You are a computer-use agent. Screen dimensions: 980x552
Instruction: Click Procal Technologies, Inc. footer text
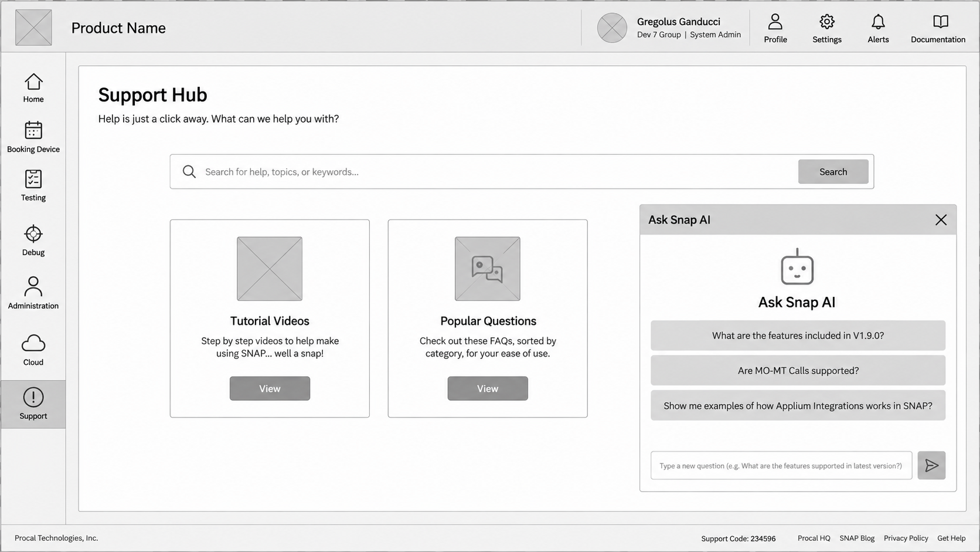click(x=56, y=538)
